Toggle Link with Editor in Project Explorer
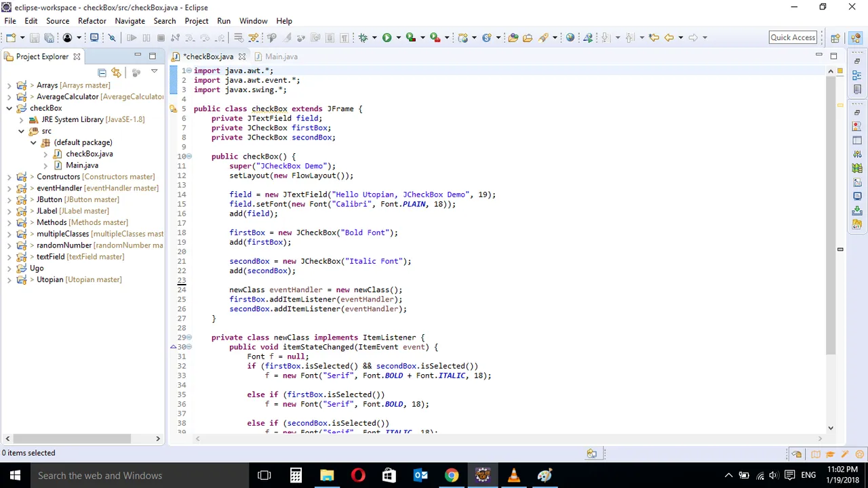The image size is (868, 488). coord(116,73)
